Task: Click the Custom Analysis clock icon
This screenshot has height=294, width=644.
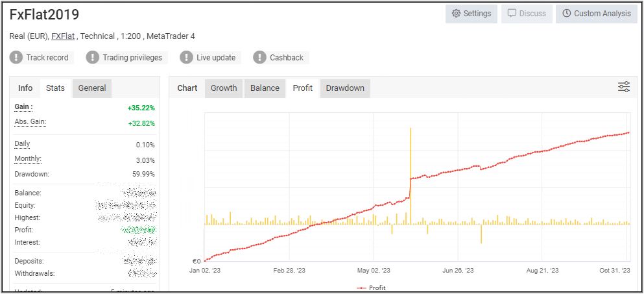Action: 567,14
